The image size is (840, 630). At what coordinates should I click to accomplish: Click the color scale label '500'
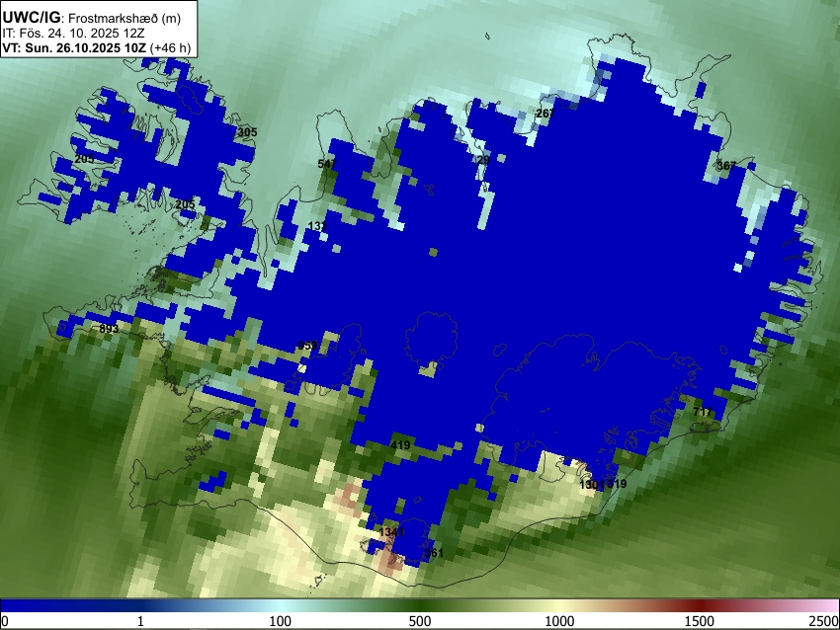[420, 621]
